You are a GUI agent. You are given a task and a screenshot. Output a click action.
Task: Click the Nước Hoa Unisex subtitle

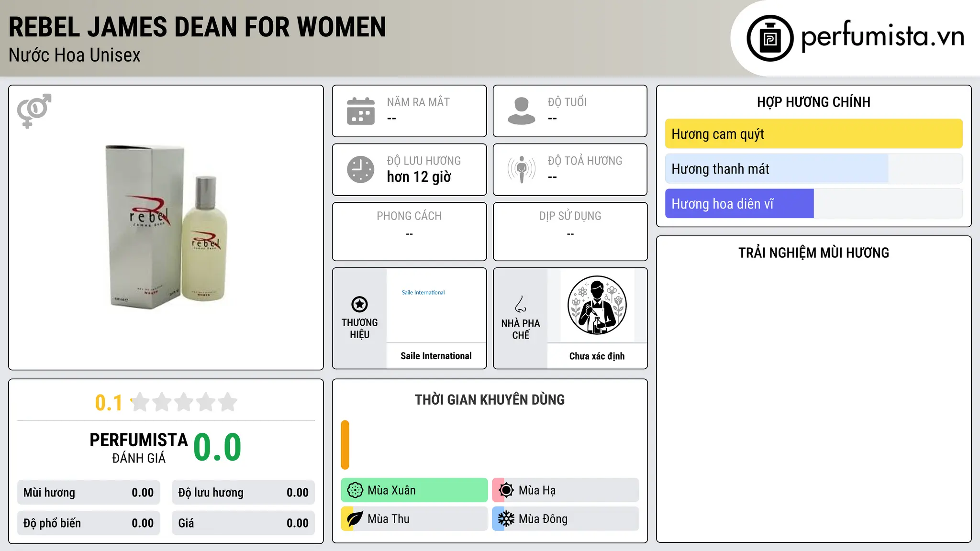coord(75,55)
